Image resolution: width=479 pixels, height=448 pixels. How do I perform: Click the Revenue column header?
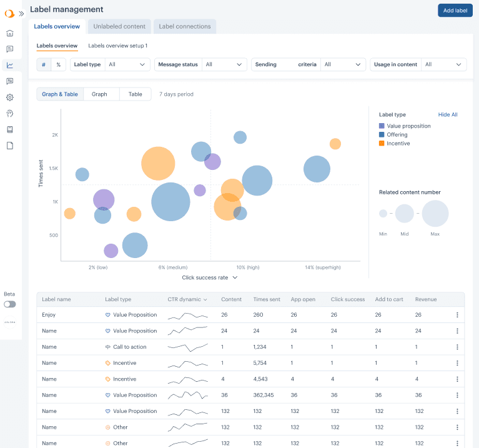[425, 299]
